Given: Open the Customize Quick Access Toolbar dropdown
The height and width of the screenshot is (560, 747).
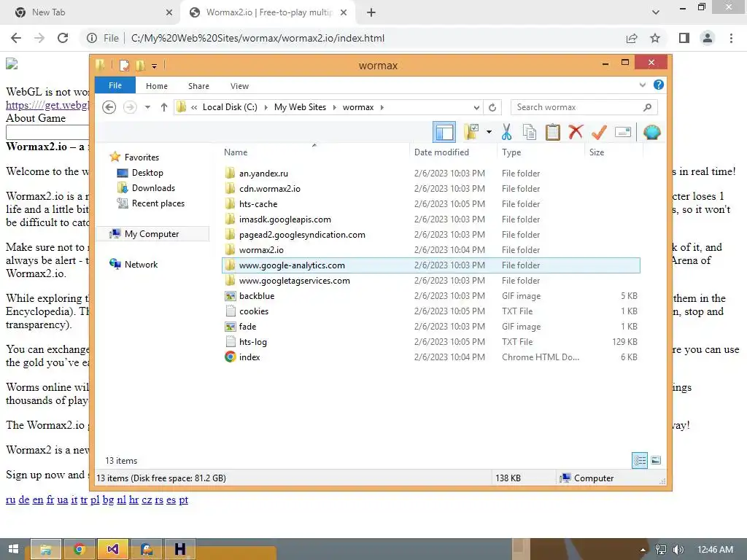Looking at the screenshot, I should [155, 66].
